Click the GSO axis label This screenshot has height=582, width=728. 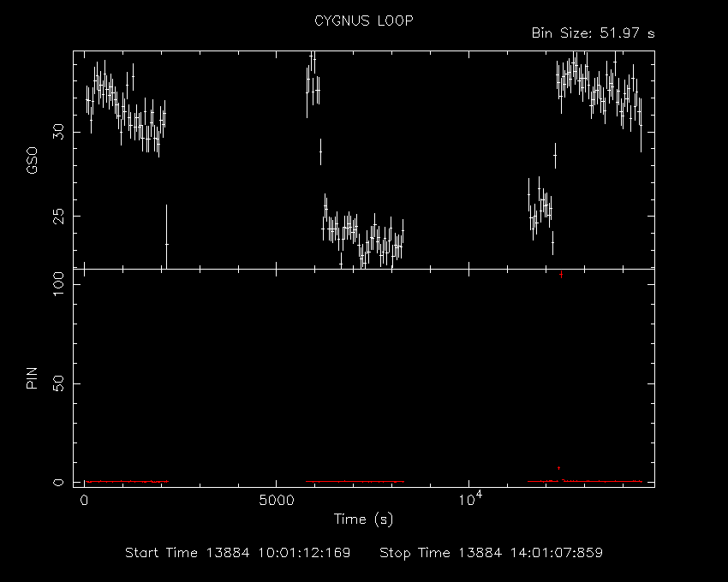pyautogui.click(x=32, y=161)
